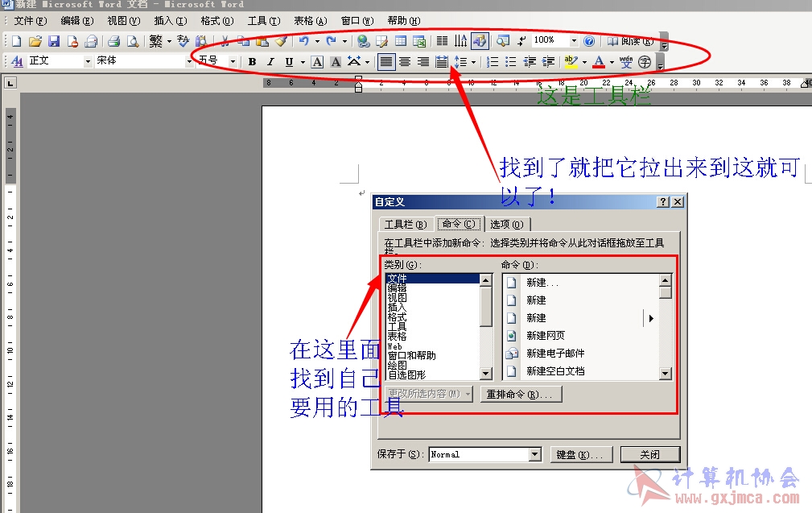Open the Styles and Formatting pane
Screen dimensions: 812x513
click(x=17, y=62)
